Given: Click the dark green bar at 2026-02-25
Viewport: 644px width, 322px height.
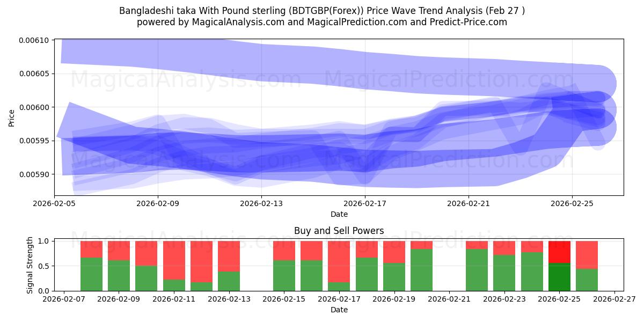Looking at the screenshot, I should [559, 277].
